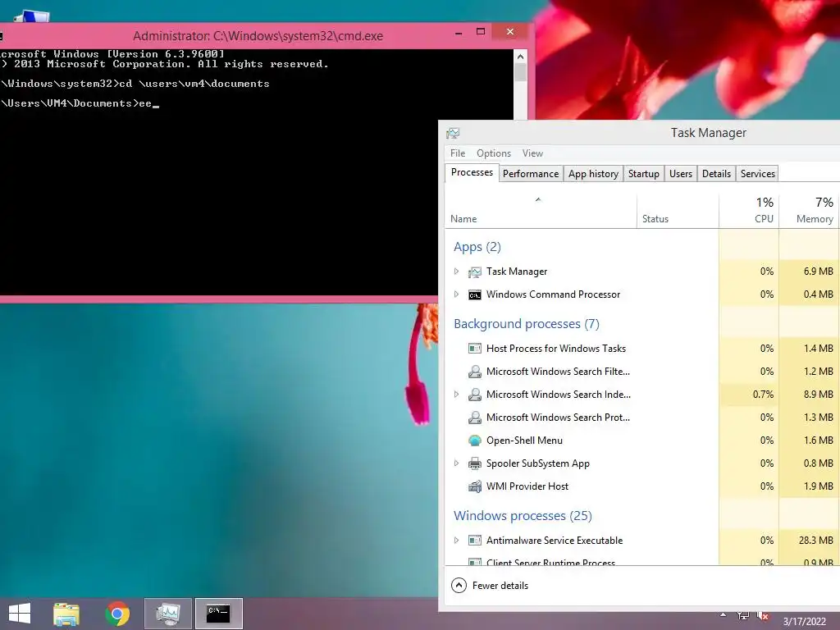Select the Processes tab
This screenshot has height=630, width=840.
pos(472,172)
